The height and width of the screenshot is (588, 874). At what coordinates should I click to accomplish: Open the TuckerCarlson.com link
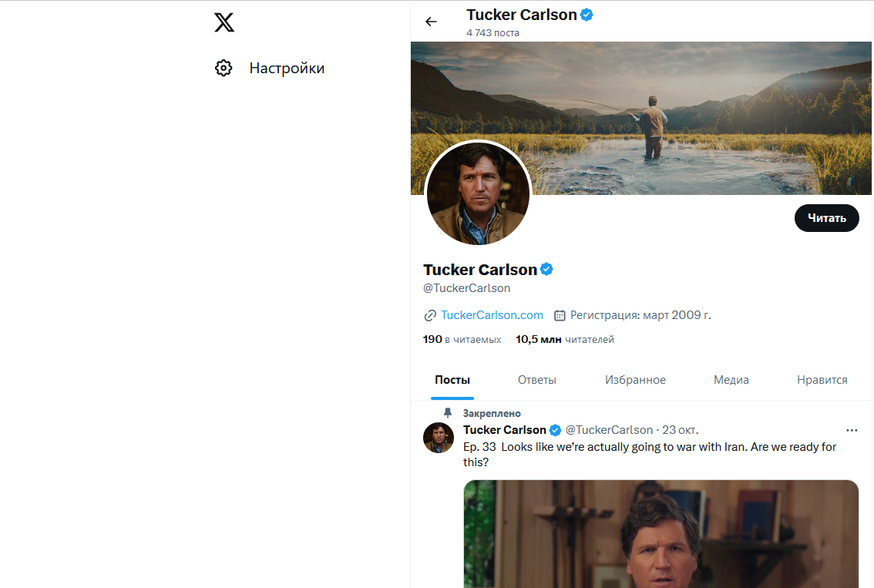(x=492, y=315)
